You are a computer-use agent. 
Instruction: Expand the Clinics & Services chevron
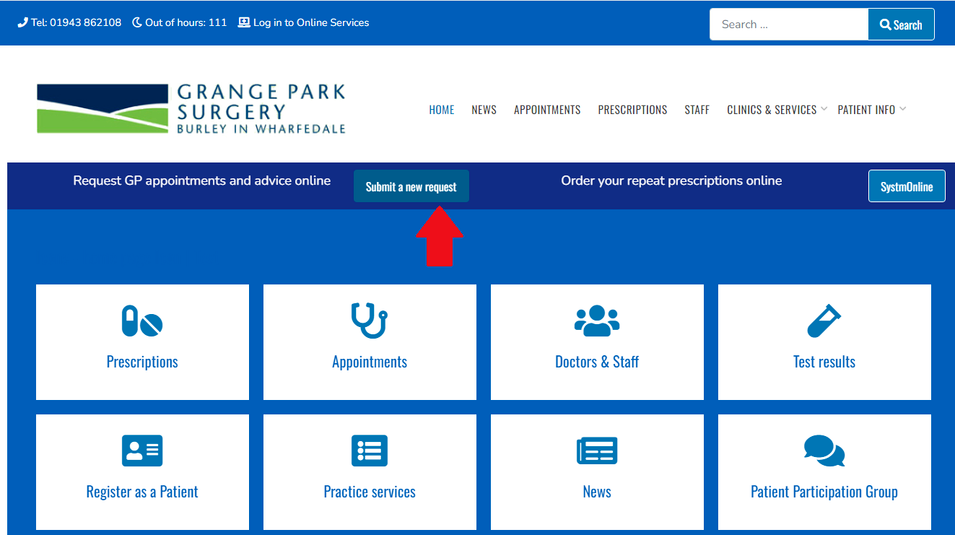point(823,109)
